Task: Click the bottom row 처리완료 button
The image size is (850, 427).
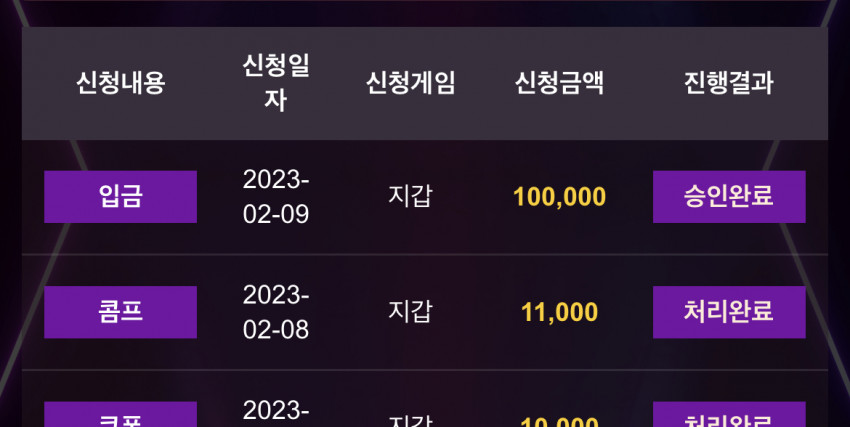Action: (729, 415)
